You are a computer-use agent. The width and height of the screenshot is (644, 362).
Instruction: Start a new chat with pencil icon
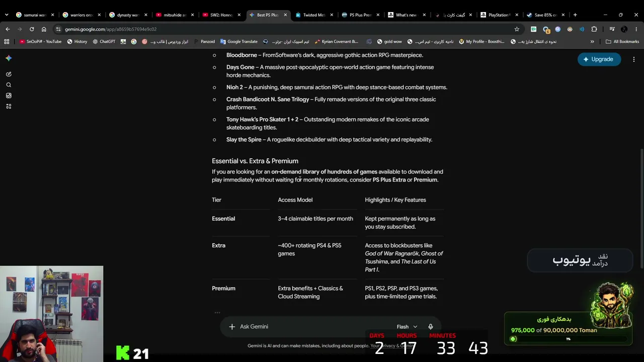pos(9,74)
